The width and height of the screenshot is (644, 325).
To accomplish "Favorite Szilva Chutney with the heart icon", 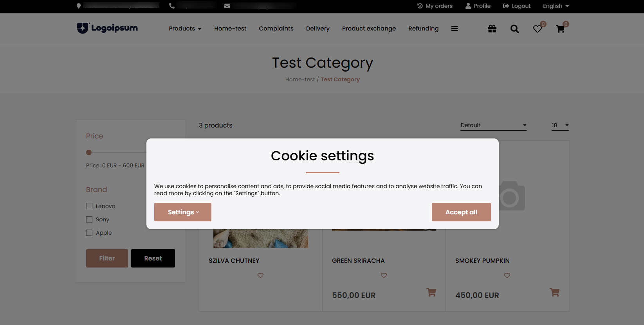I will coord(260,275).
